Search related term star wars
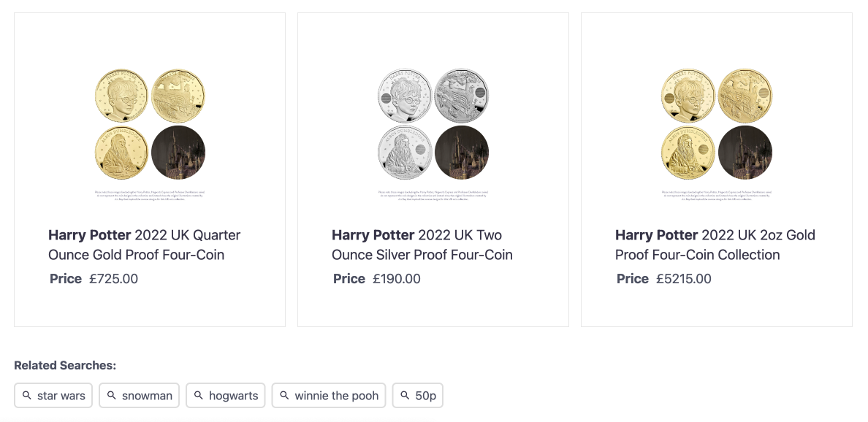The width and height of the screenshot is (868, 422). tap(61, 396)
